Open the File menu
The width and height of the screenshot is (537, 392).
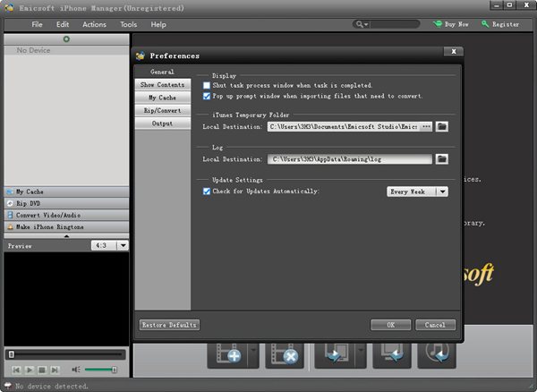[37, 25]
